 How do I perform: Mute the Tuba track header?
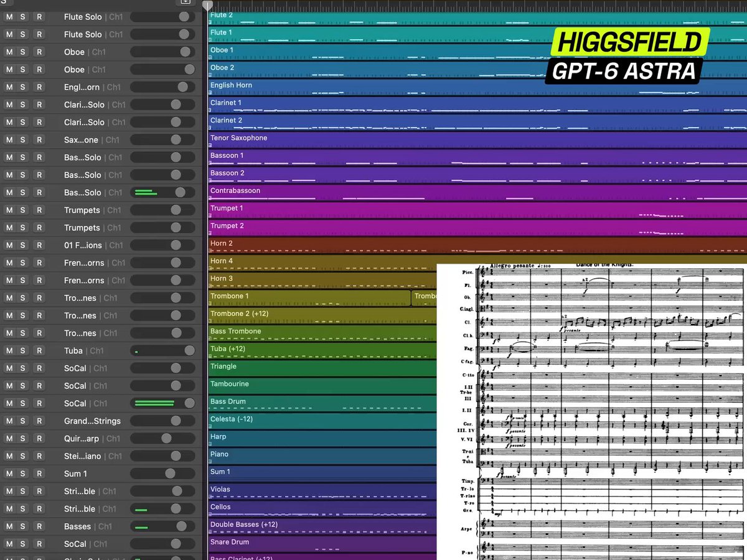pos(9,351)
